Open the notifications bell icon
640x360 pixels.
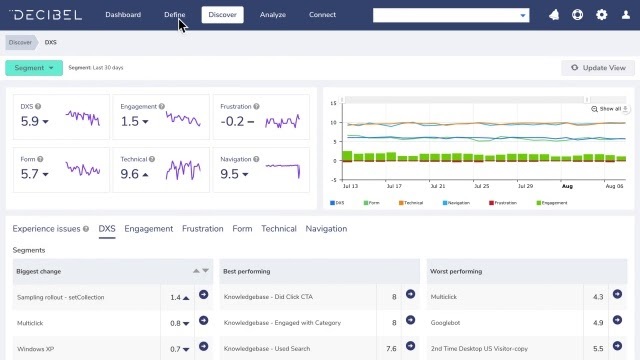coord(554,15)
